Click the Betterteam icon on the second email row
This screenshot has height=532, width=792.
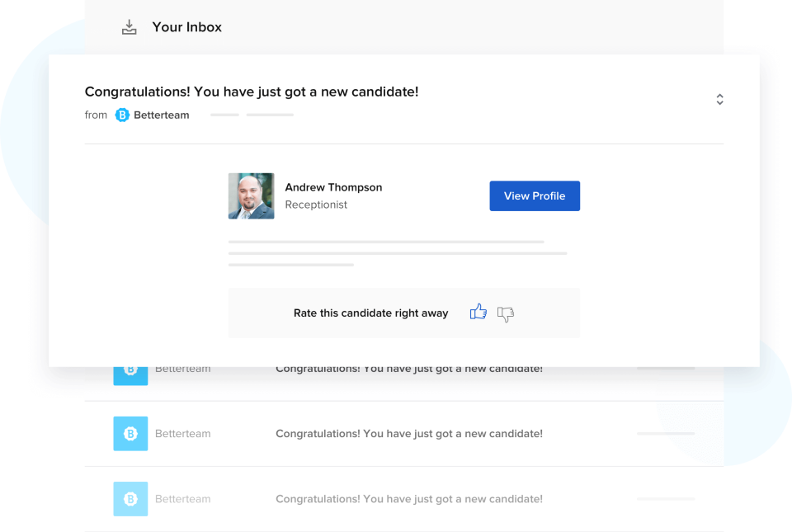point(130,433)
